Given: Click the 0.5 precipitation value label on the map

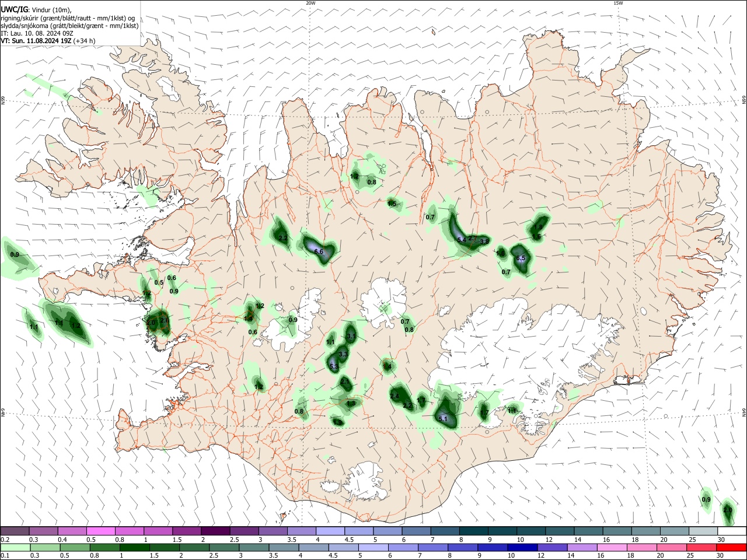Looking at the screenshot, I should point(159,283).
